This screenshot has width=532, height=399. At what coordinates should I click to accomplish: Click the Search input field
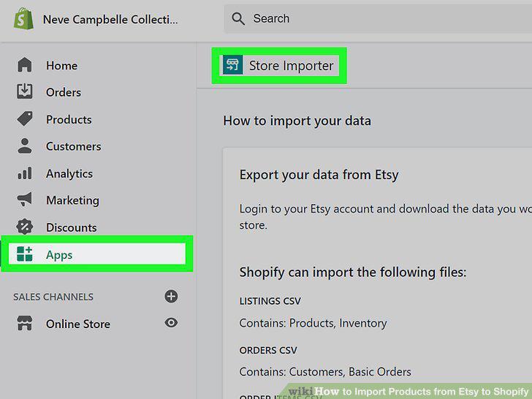coord(378,19)
